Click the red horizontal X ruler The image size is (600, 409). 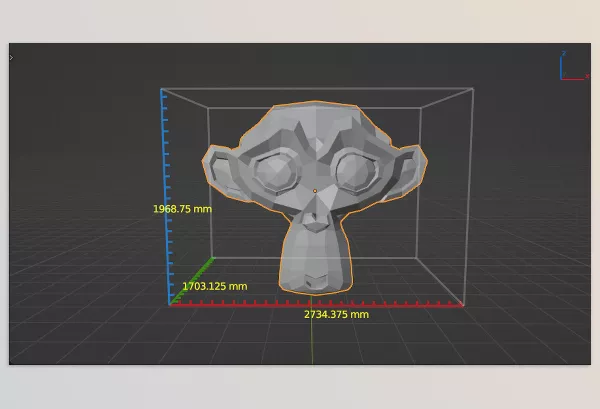point(316,304)
